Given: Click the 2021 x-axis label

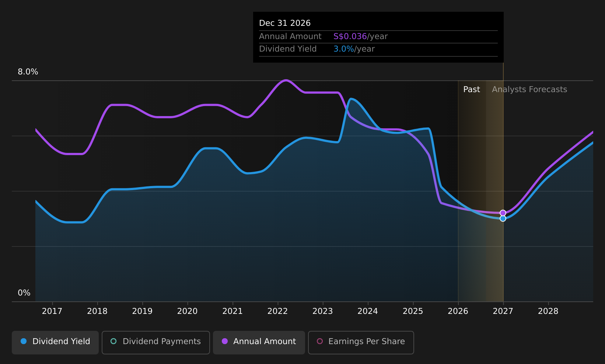Looking at the screenshot, I should coord(232,311).
